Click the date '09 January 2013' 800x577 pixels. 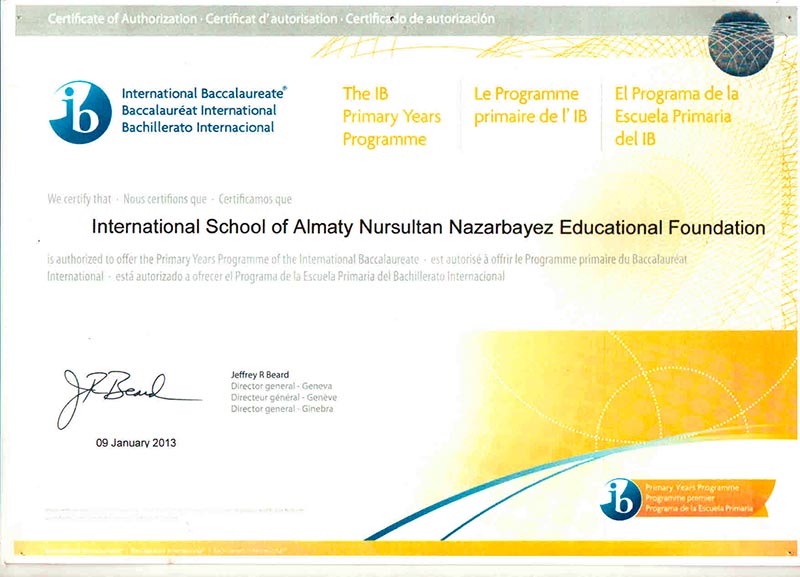[x=136, y=443]
